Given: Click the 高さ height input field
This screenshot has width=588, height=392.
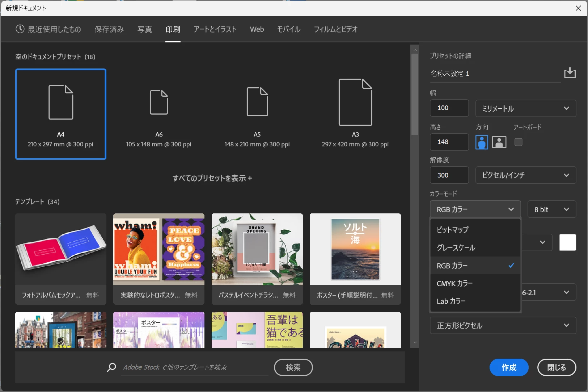Looking at the screenshot, I should tap(449, 142).
